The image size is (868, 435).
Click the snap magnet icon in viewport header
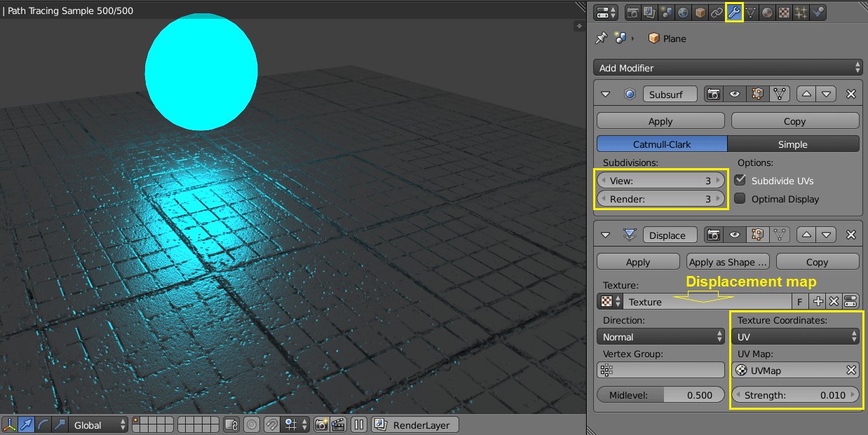272,424
